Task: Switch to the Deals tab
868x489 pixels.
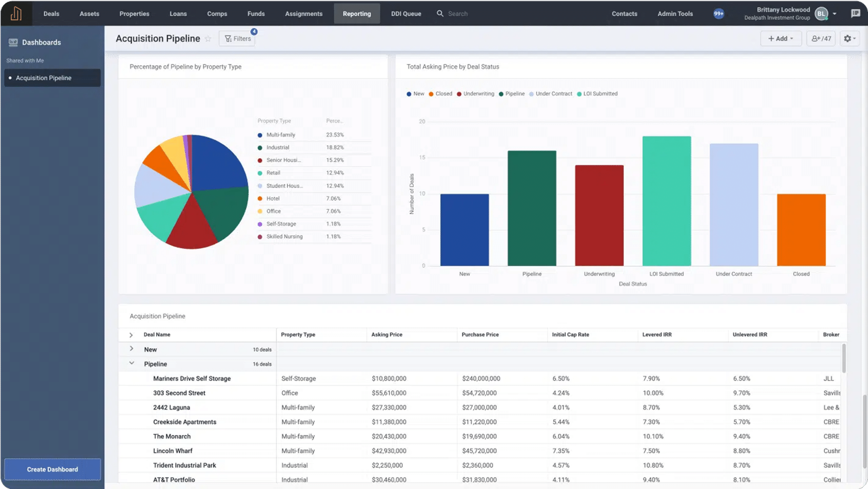Action: [x=51, y=14]
